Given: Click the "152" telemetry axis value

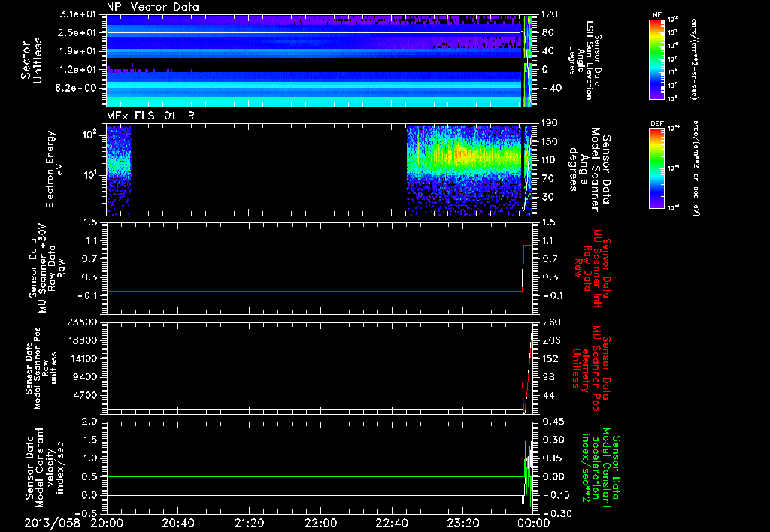Looking at the screenshot, I should pyautogui.click(x=551, y=358).
